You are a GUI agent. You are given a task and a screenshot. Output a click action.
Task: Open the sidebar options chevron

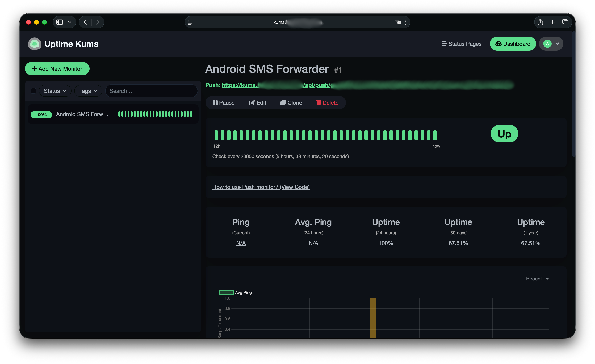pyautogui.click(x=70, y=22)
